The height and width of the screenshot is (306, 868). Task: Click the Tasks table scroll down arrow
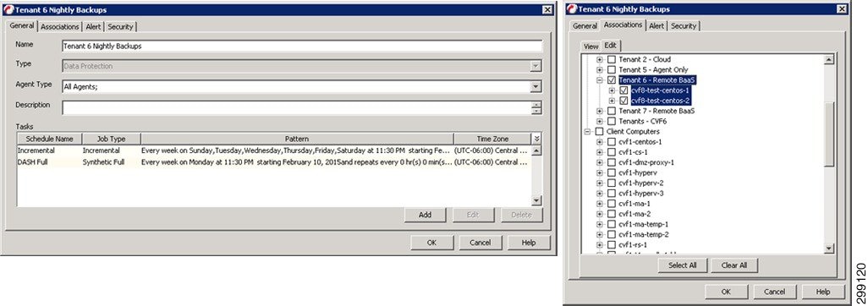pyautogui.click(x=536, y=201)
